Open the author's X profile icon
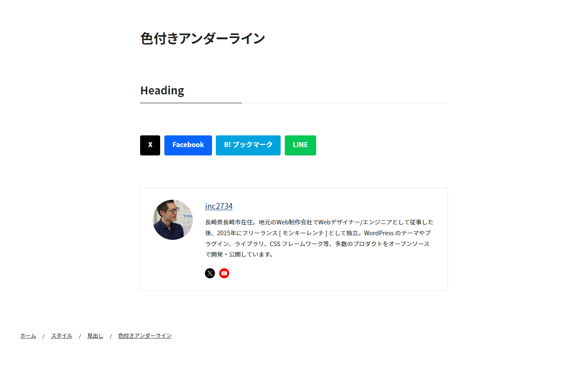Screen dimensions: 588x384 click(210, 273)
